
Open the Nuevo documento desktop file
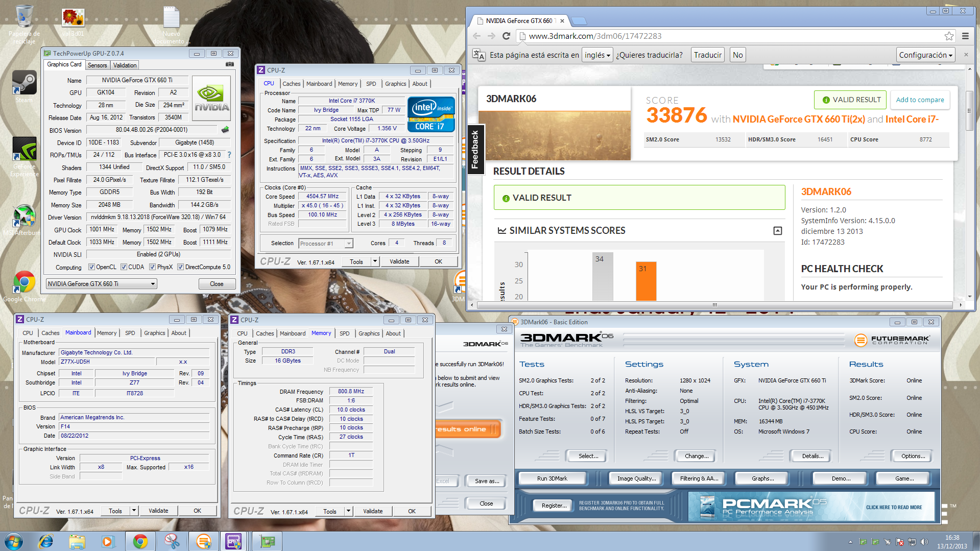[x=171, y=24]
